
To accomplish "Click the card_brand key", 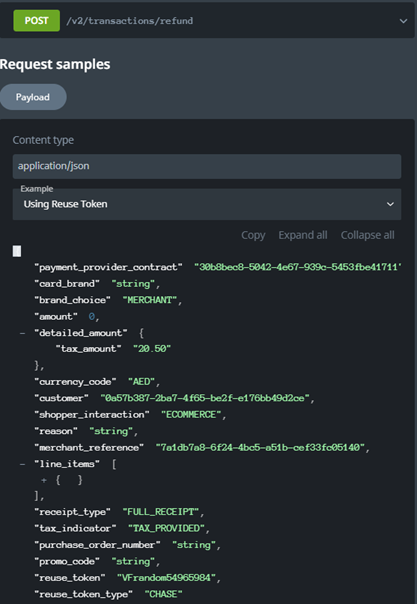I will coord(67,284).
